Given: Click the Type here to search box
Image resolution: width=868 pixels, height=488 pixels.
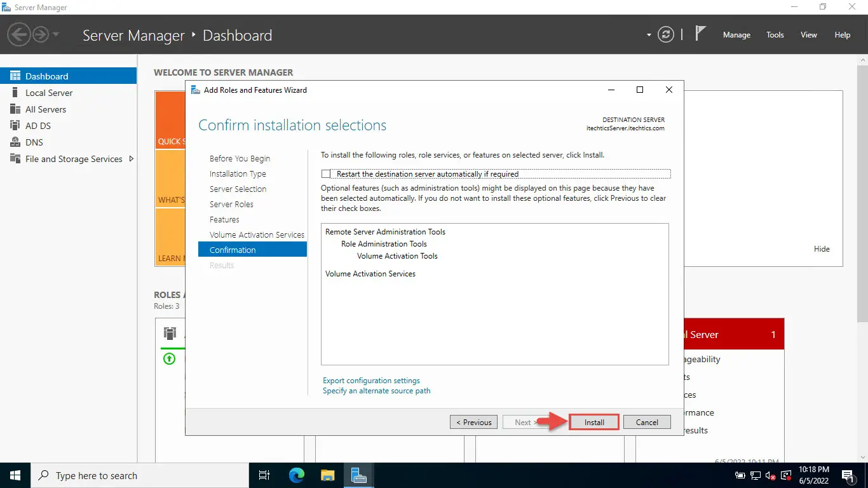Looking at the screenshot, I should pos(140,475).
